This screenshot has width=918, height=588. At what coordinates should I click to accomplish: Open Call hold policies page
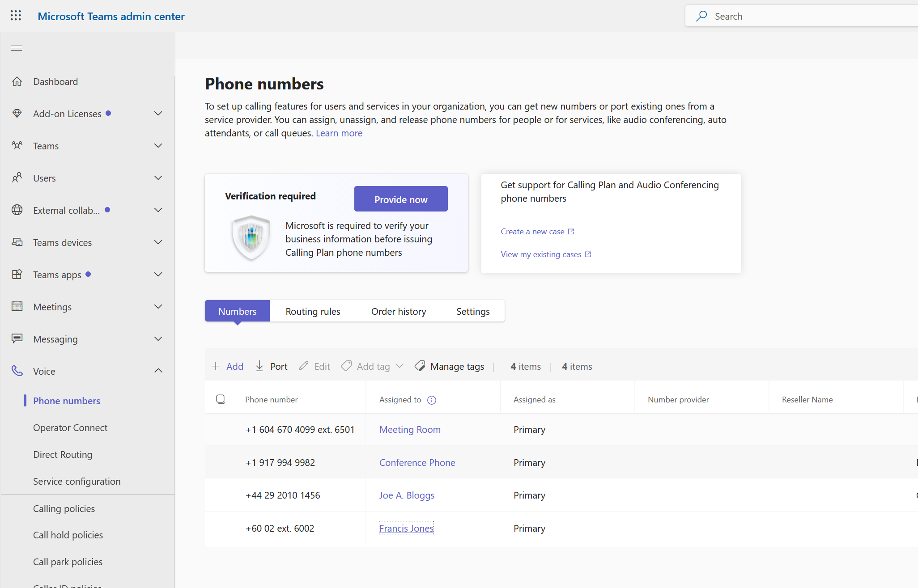[68, 535]
